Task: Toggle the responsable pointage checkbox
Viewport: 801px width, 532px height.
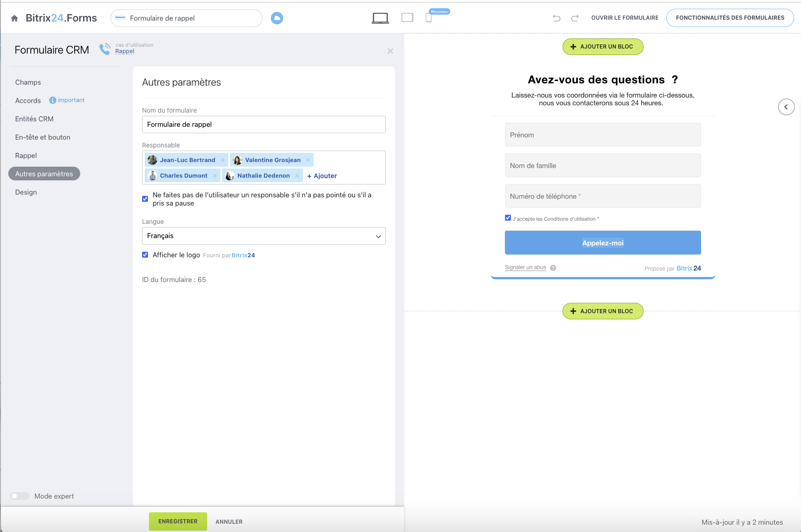Action: [145, 199]
